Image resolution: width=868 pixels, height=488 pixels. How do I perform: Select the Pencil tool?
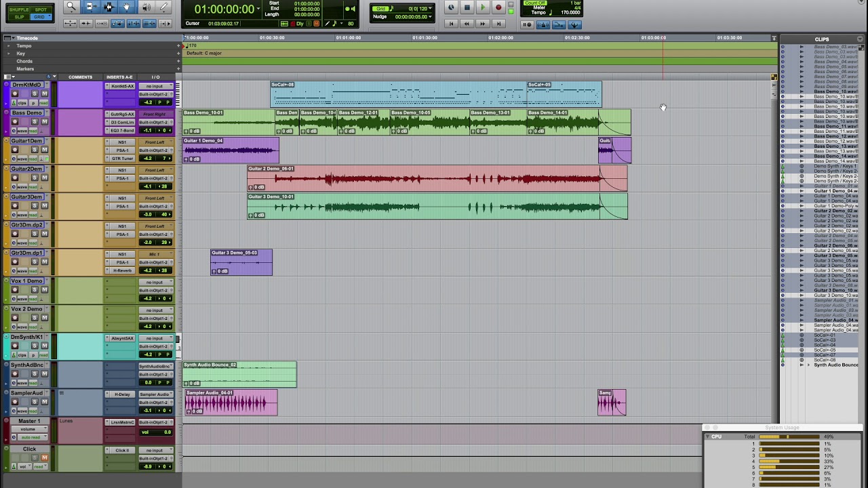[x=163, y=7]
